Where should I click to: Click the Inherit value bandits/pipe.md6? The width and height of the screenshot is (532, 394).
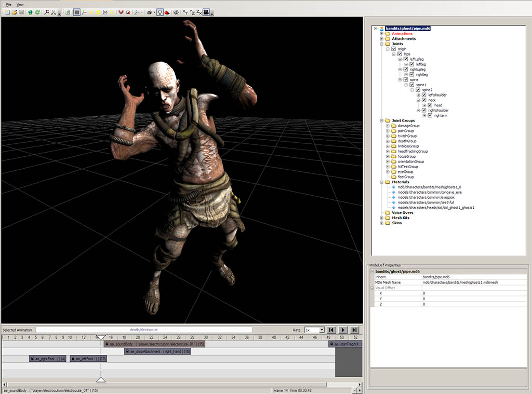436,277
